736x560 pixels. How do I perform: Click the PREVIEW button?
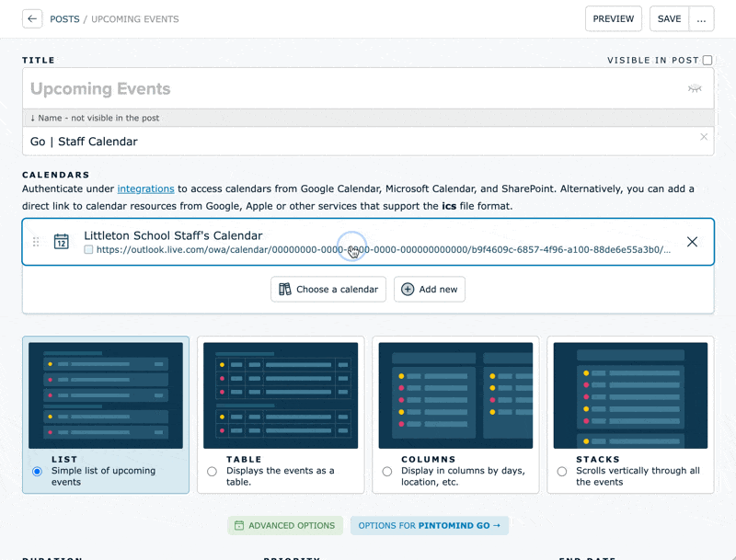click(613, 18)
